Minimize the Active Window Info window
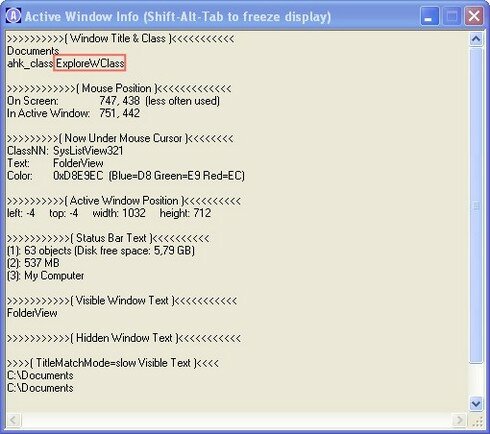 tap(430, 16)
